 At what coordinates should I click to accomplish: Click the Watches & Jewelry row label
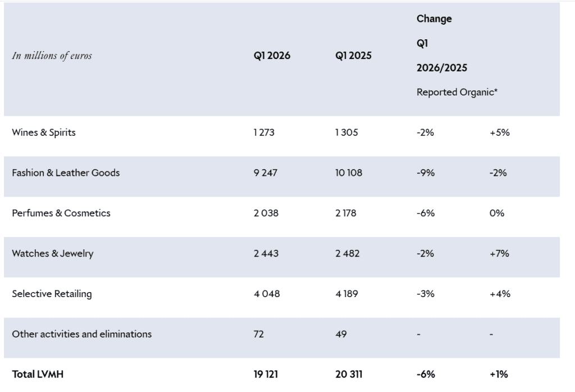pyautogui.click(x=53, y=253)
